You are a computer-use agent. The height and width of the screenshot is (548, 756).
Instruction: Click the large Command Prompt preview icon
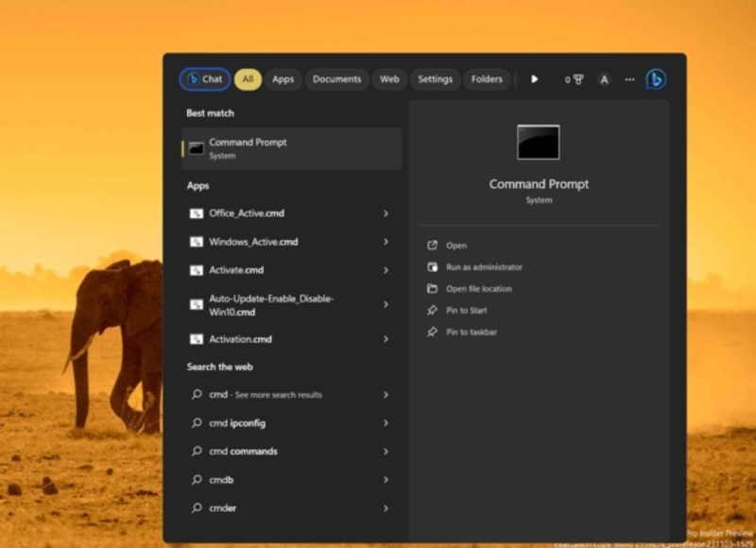[x=538, y=143]
